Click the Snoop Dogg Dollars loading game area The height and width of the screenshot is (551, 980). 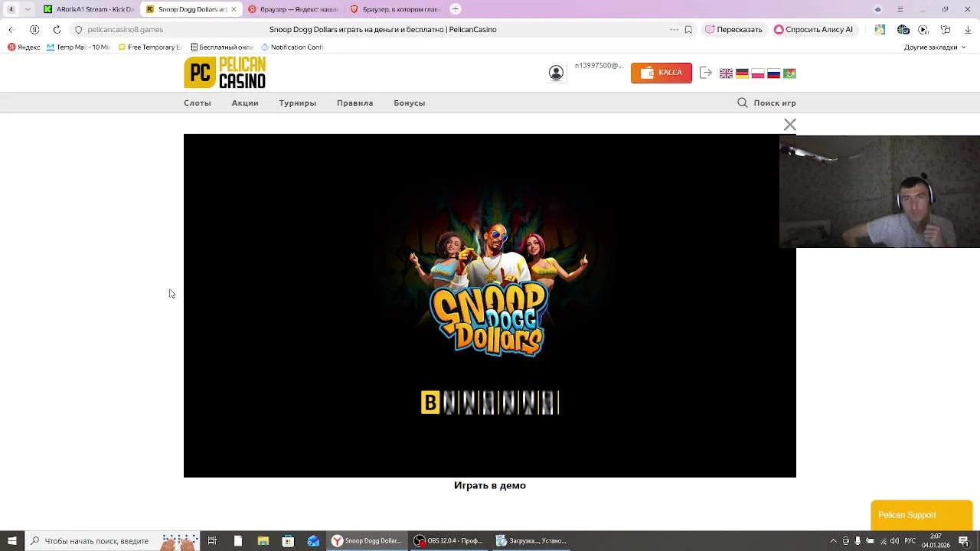(490, 305)
